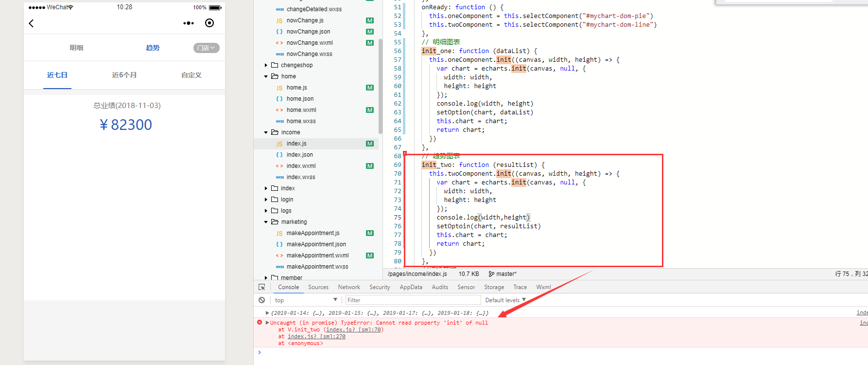Open home.wxss file
Viewport: 868px width, 365px height.
[301, 121]
